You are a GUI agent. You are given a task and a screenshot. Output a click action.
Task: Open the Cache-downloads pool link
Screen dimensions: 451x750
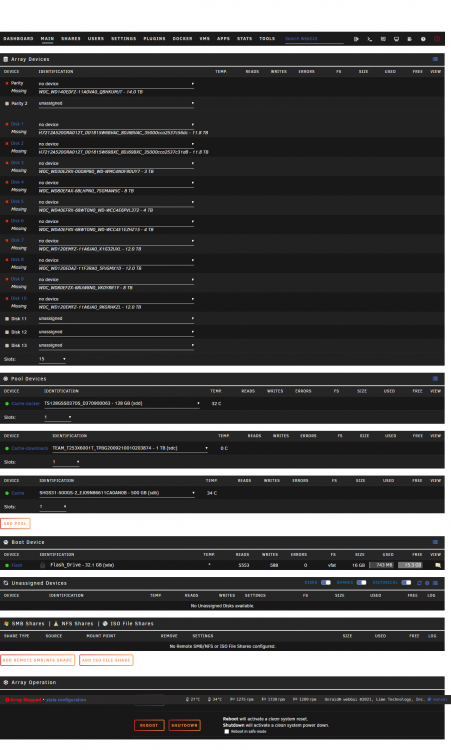pos(30,449)
